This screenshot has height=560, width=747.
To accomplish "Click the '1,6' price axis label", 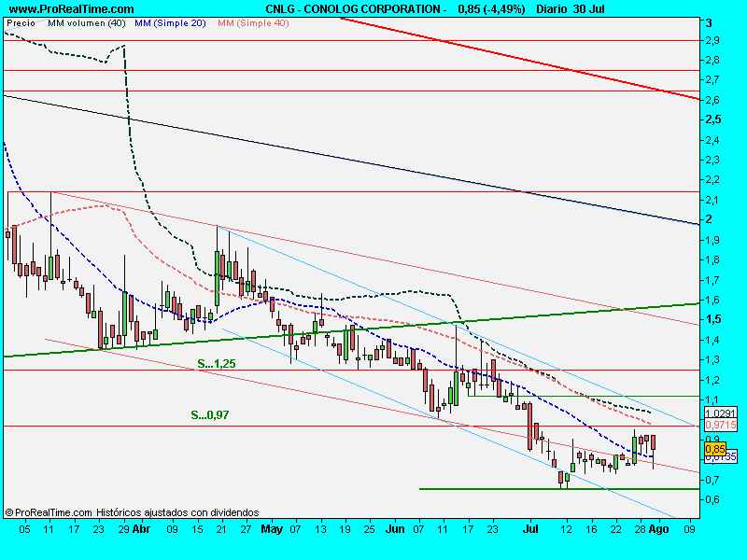I will [x=712, y=300].
